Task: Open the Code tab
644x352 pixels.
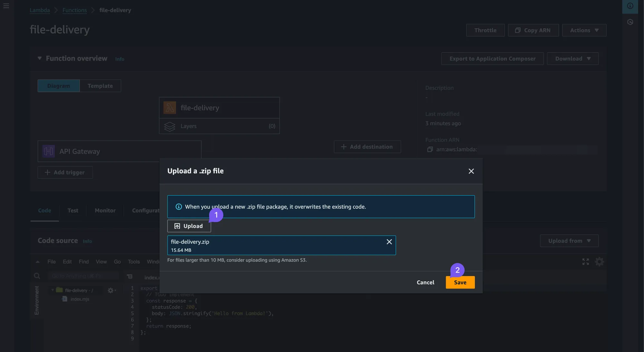Action: [x=44, y=210]
